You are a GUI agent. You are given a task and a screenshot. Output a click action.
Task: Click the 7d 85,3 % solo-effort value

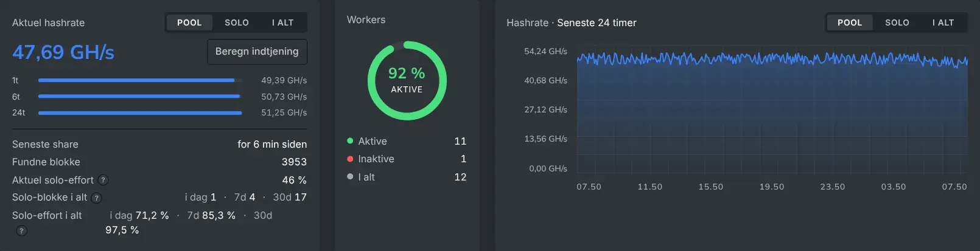(x=211, y=215)
